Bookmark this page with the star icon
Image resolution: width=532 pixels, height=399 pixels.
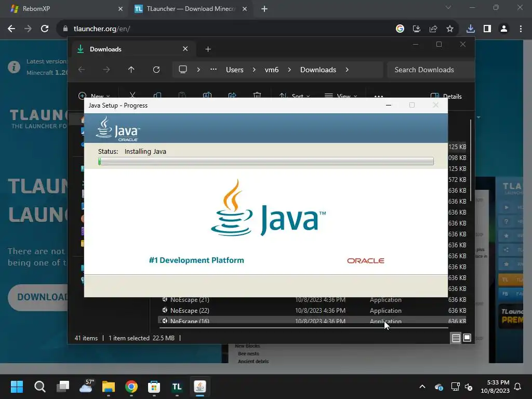coord(449,29)
